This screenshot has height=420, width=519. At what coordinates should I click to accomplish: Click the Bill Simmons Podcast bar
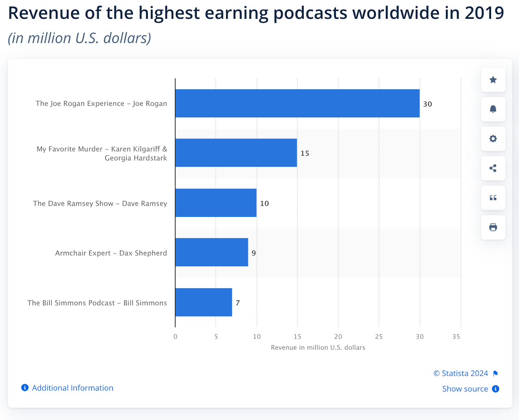[203, 303]
